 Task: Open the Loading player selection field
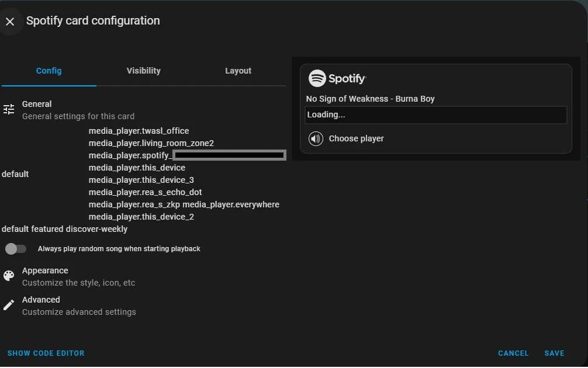click(x=435, y=114)
